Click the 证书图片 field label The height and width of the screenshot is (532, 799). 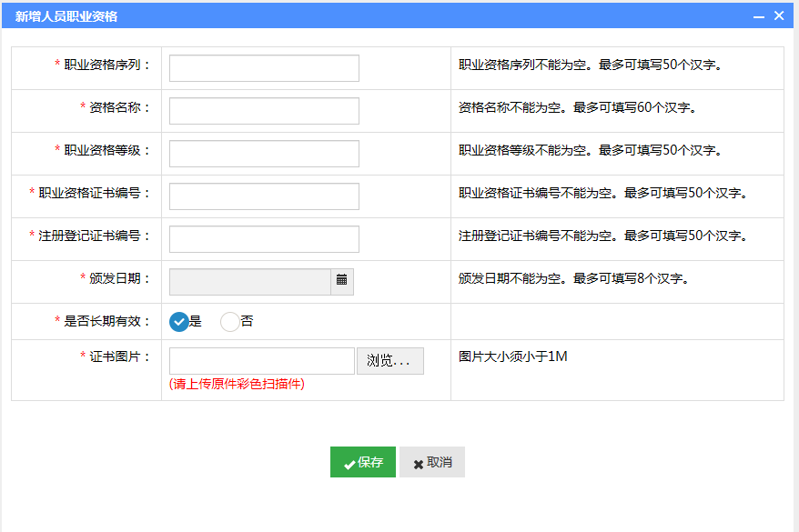[120, 356]
